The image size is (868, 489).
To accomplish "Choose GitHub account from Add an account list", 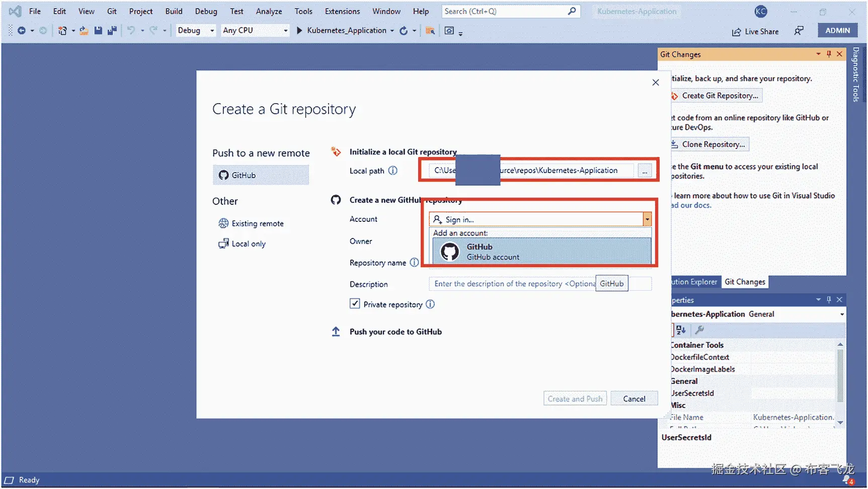I will 542,252.
